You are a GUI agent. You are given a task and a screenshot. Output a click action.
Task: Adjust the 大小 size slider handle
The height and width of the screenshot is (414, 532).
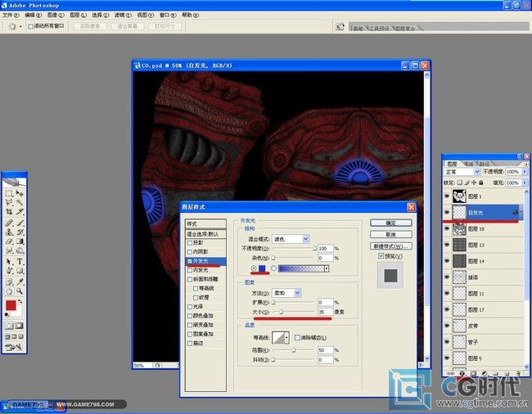[281, 312]
